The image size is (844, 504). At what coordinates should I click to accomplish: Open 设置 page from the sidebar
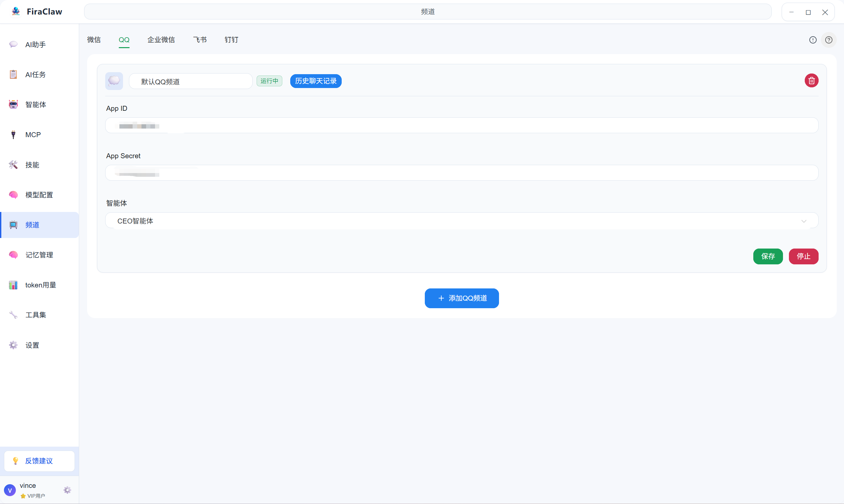tap(40, 345)
